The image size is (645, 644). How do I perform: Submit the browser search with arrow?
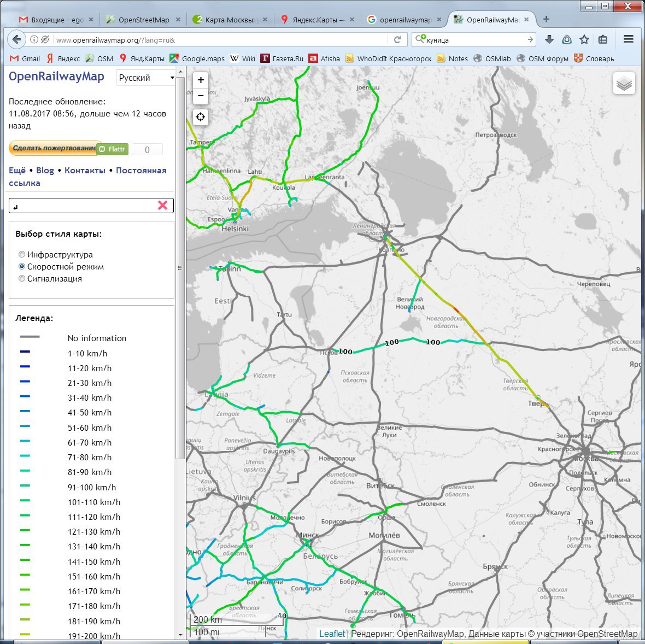click(x=530, y=39)
